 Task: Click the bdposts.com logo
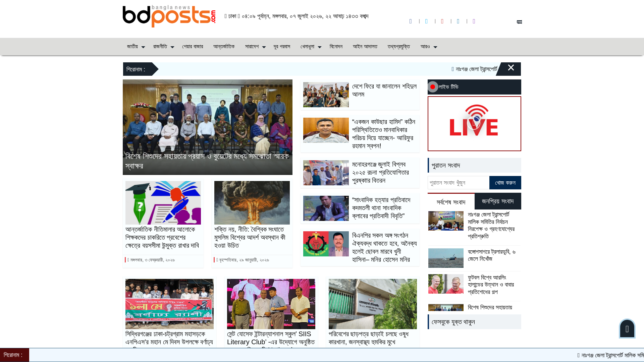pyautogui.click(x=169, y=16)
